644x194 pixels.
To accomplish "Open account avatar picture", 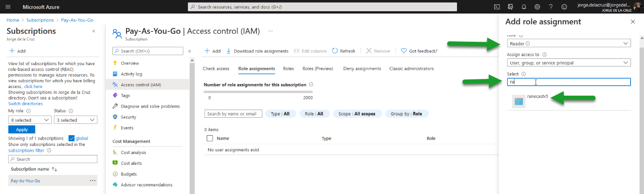I will [x=637, y=7].
